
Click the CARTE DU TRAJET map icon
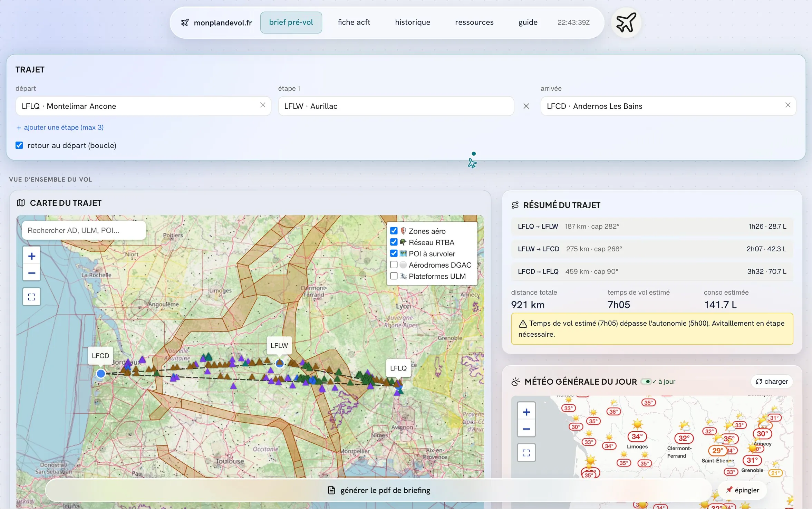[21, 203]
